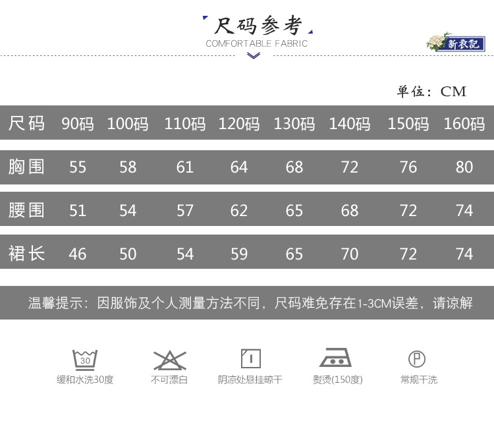Viewport: 494px width, 448px height.
Task: Click the circled P dry-clean icon
Action: 417,359
